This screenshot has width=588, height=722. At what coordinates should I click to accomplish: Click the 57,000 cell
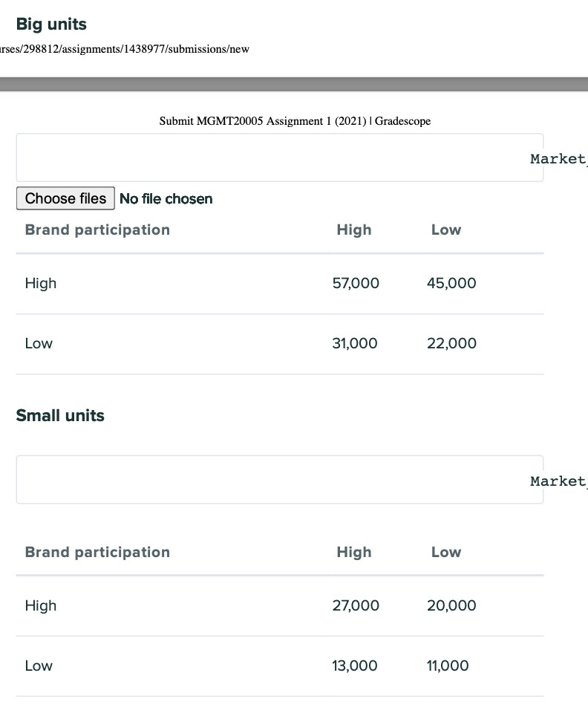(x=356, y=283)
